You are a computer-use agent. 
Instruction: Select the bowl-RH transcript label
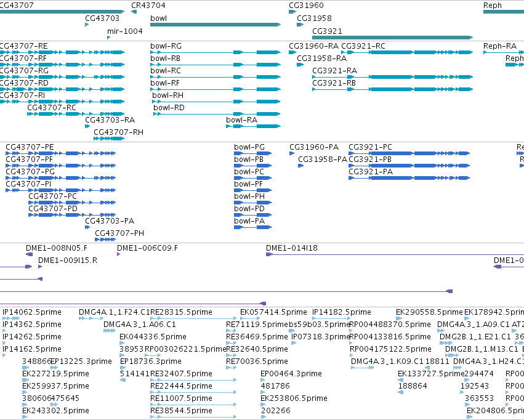tap(167, 95)
